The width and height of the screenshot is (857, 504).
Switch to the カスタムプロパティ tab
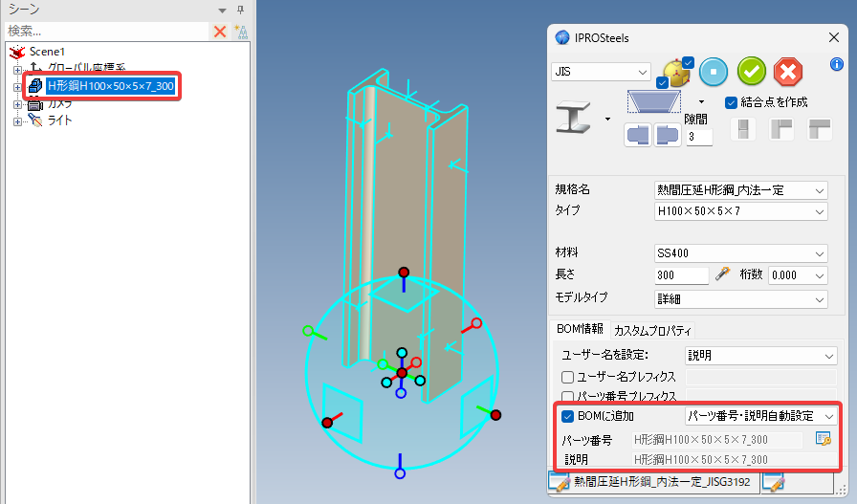tap(652, 331)
